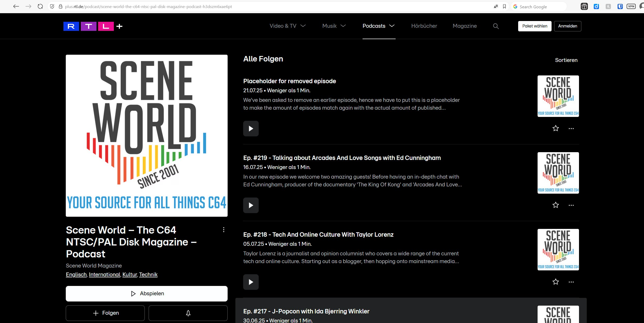Open the podcast's three-dot menu beside title
This screenshot has height=323, width=644.
(x=224, y=230)
